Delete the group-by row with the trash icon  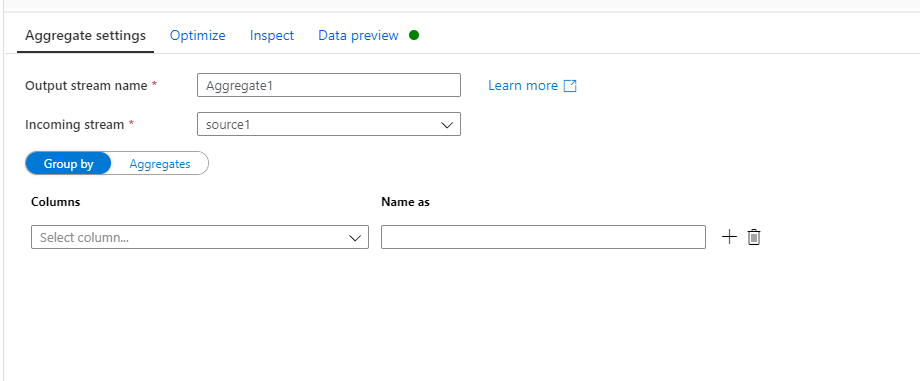(754, 237)
